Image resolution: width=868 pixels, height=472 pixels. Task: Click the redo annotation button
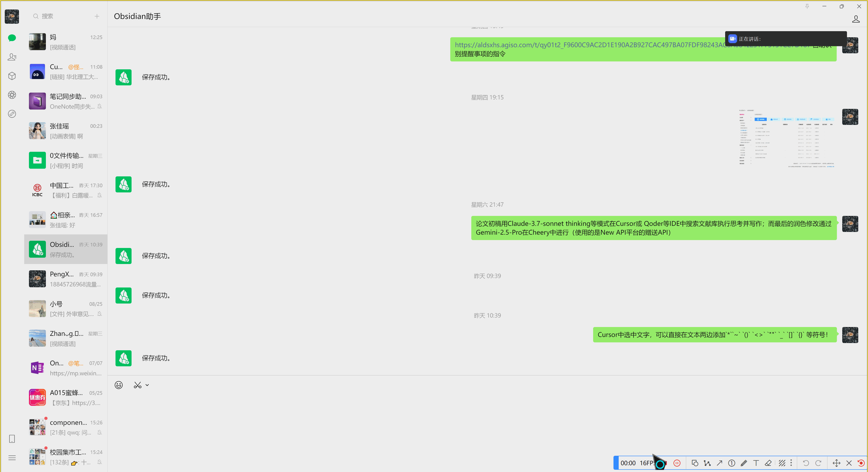818,463
